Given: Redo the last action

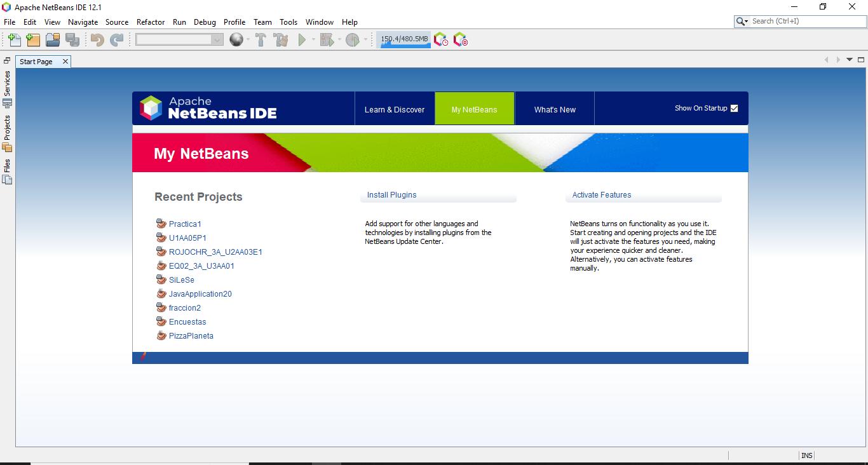Looking at the screenshot, I should 116,39.
